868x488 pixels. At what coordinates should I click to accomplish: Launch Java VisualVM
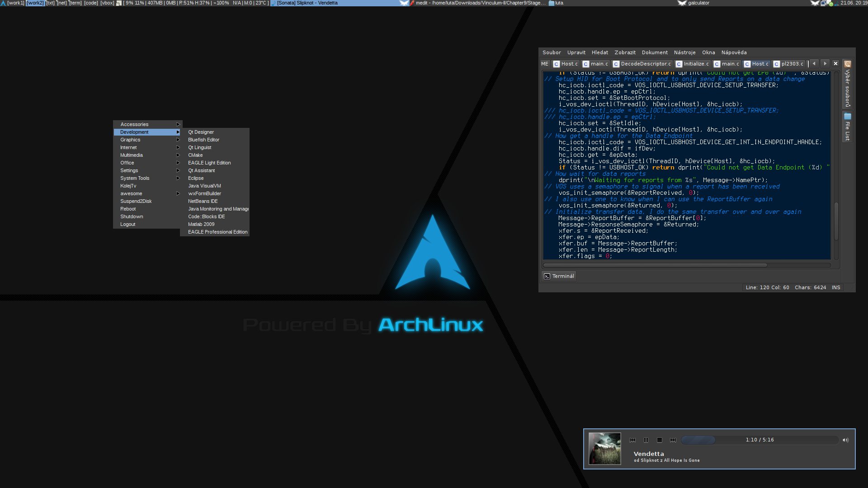point(215,186)
